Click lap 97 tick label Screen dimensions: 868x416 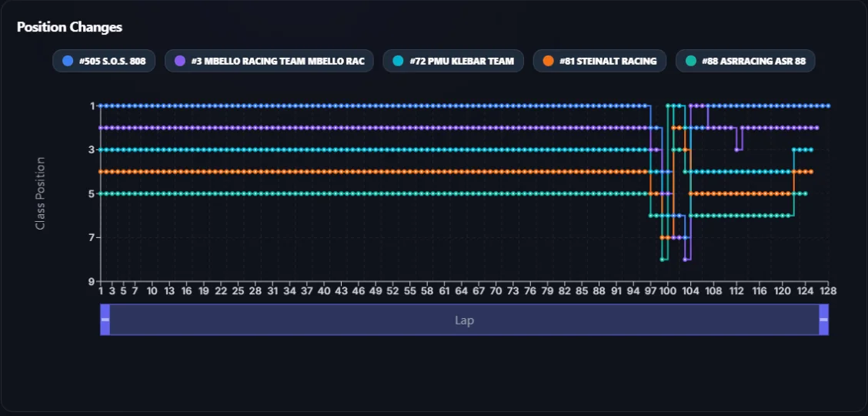(x=650, y=290)
